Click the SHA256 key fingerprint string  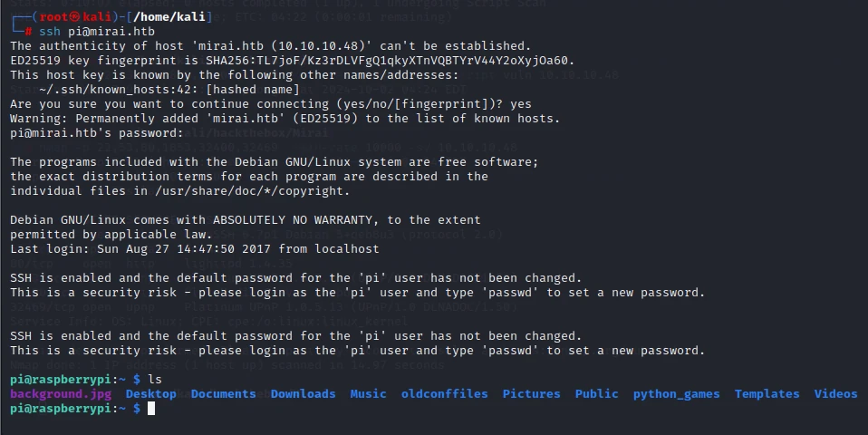point(391,61)
